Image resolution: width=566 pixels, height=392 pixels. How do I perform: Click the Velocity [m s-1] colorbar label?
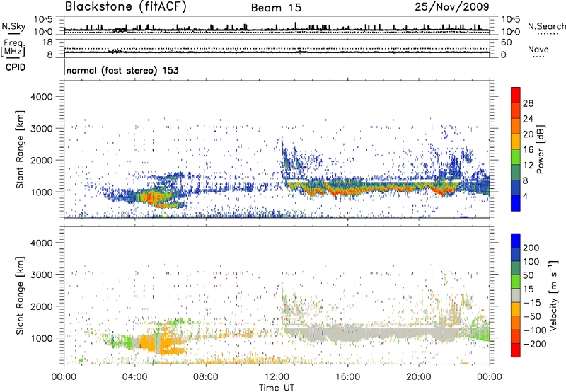[x=553, y=295]
